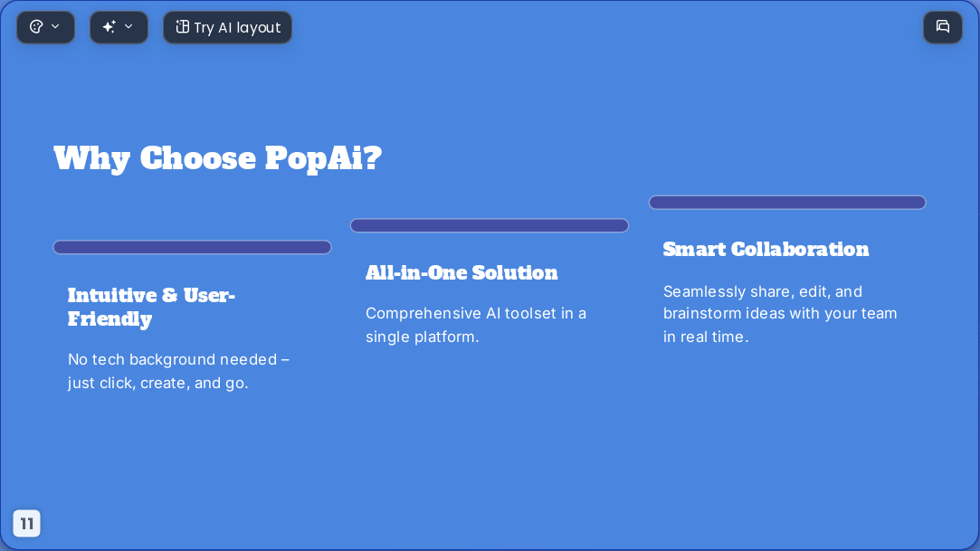Expand the AI sparkle dropdown chevron
This screenshot has width=980, height=551.
(128, 27)
